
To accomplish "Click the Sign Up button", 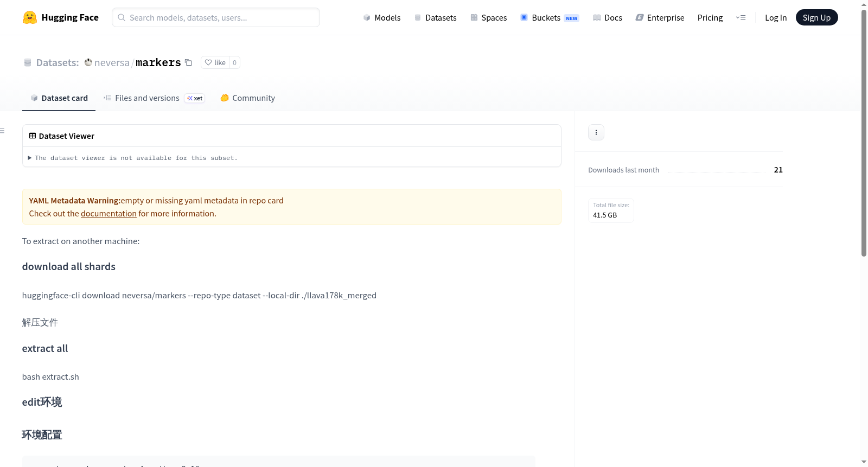I will coord(816,17).
